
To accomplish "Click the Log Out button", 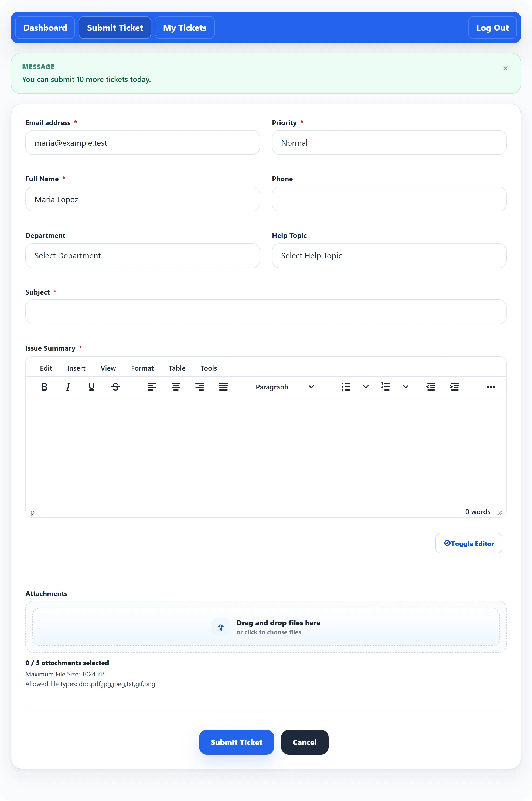I will [492, 28].
